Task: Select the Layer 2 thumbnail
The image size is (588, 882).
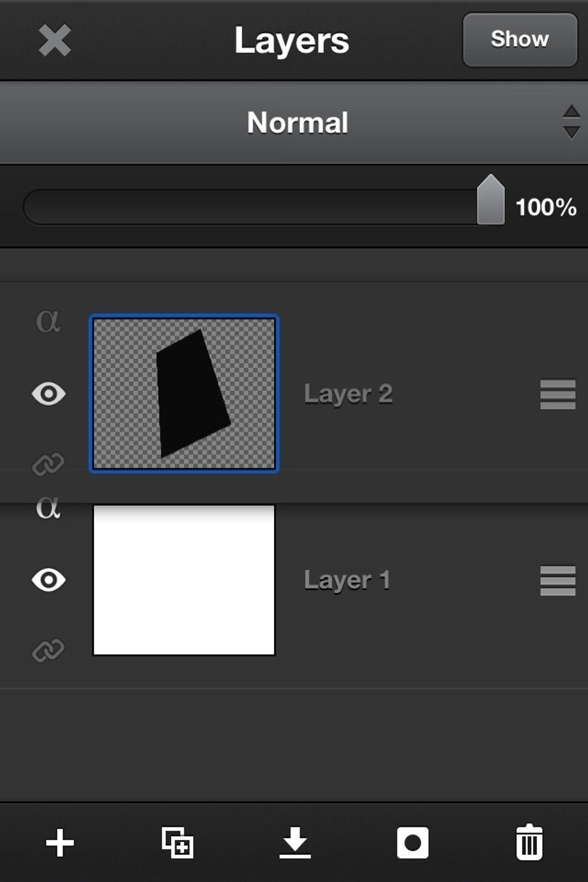Action: (184, 392)
